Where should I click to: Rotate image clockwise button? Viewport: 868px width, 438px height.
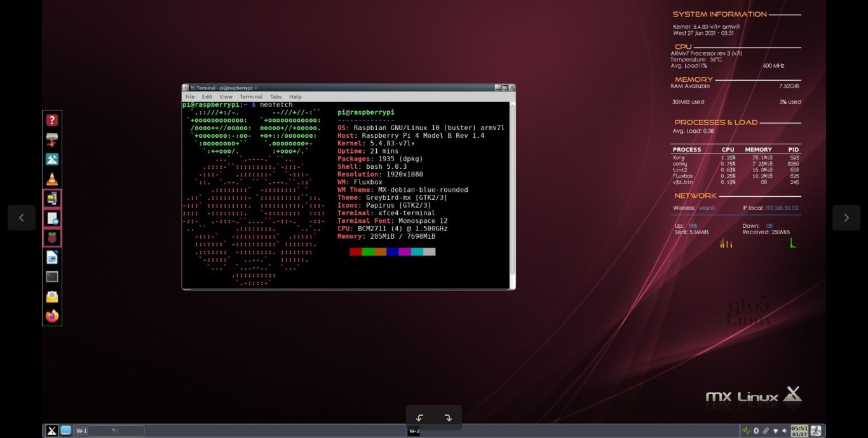coord(448,418)
